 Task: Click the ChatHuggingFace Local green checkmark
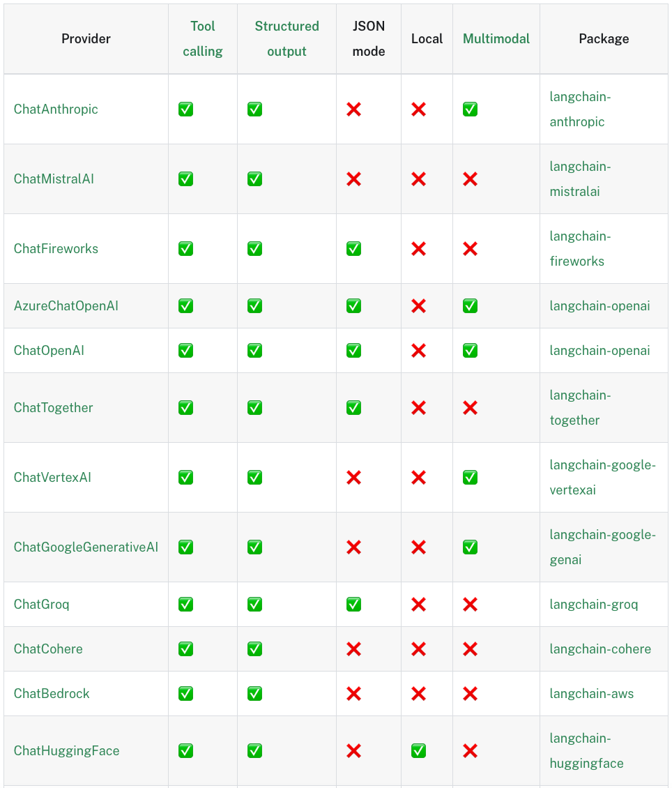(418, 751)
